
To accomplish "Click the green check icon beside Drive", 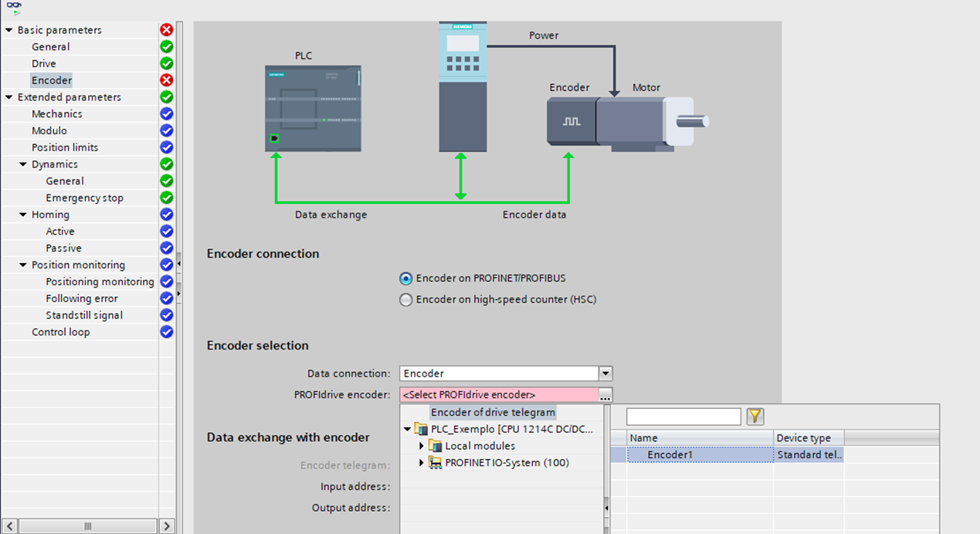I will pos(166,63).
